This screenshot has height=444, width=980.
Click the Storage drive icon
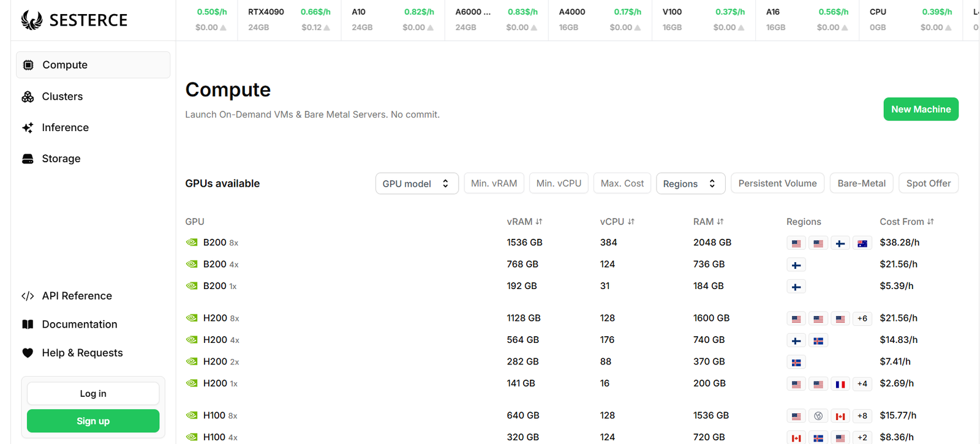(28, 159)
